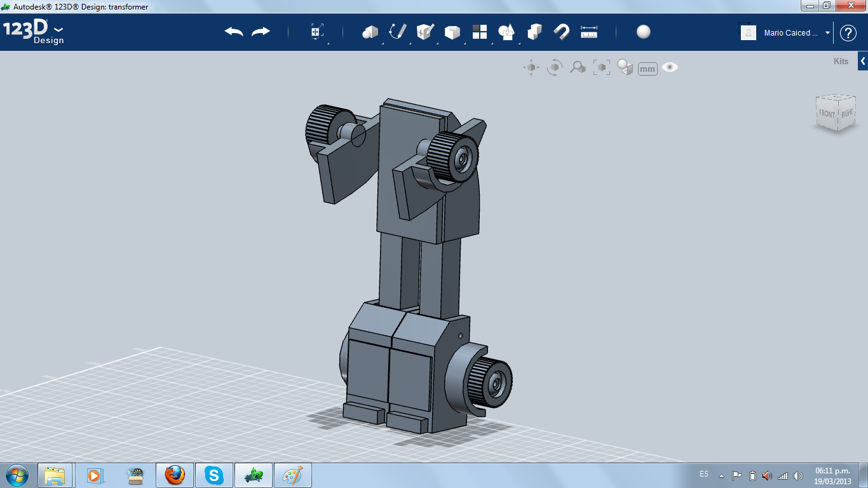Open the Windows Start menu
The image size is (868, 488).
(16, 475)
